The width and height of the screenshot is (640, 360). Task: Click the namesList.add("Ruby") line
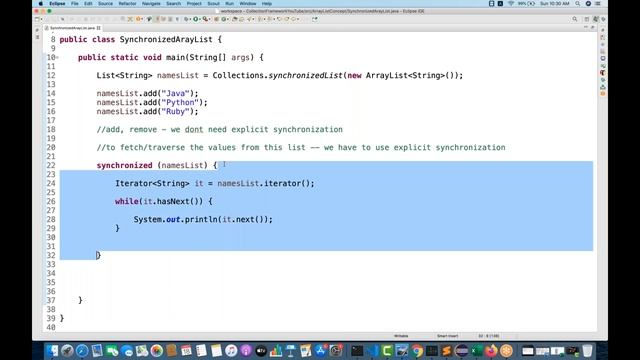tap(147, 111)
